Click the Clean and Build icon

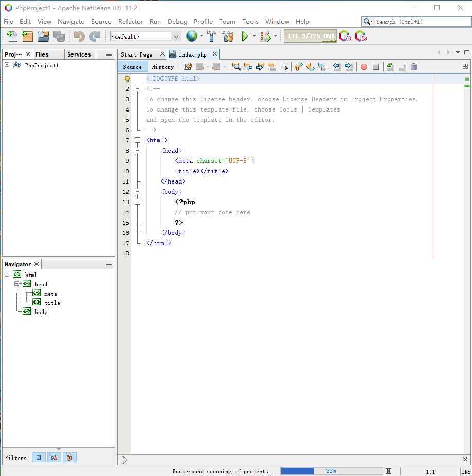pos(228,36)
